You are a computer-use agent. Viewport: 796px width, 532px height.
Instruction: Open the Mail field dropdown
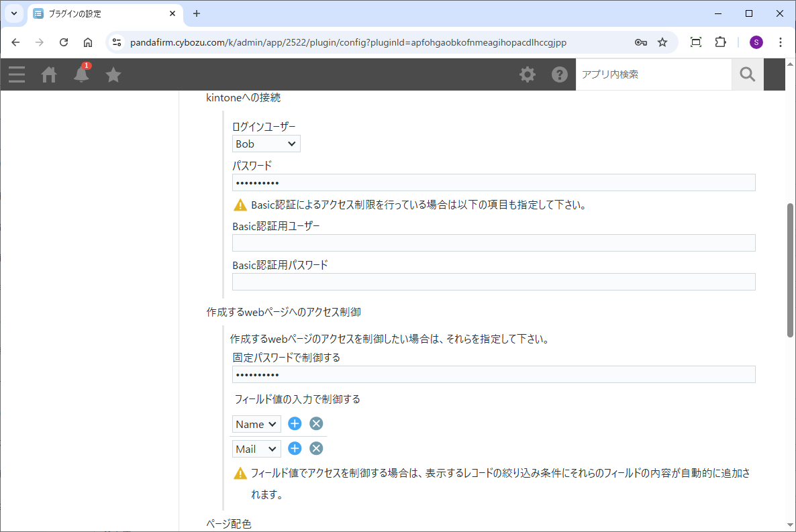click(x=256, y=449)
